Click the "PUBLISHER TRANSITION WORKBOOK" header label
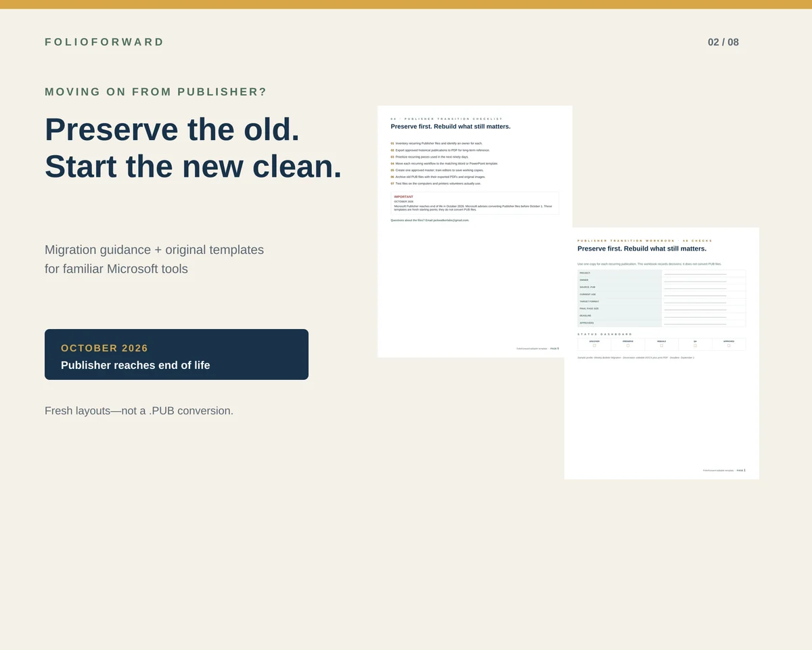Screen dimensions: 812x650 [x=627, y=241]
